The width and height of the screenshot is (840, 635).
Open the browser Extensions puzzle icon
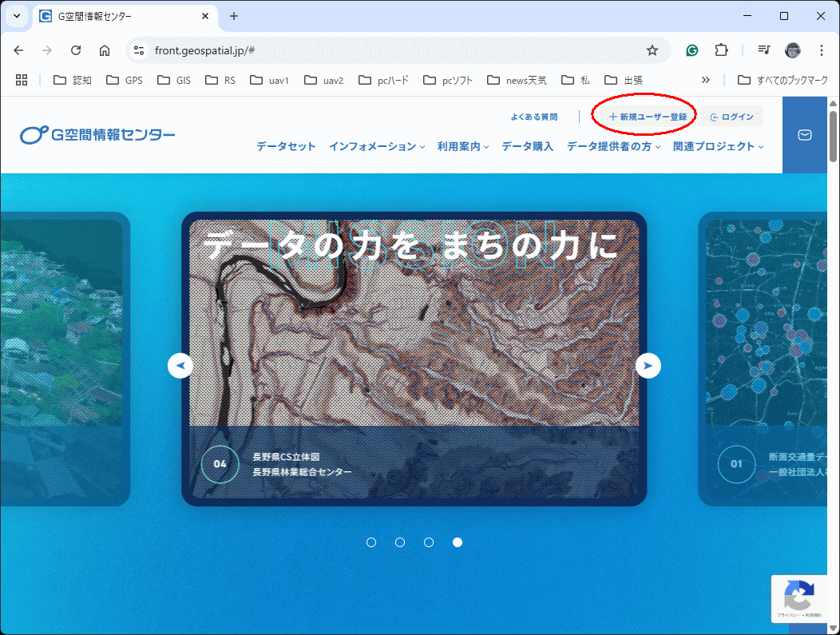coord(721,50)
